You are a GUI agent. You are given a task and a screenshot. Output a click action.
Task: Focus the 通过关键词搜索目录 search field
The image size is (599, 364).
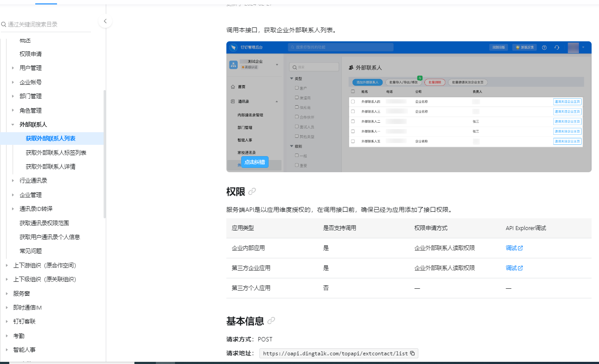pyautogui.click(x=46, y=24)
